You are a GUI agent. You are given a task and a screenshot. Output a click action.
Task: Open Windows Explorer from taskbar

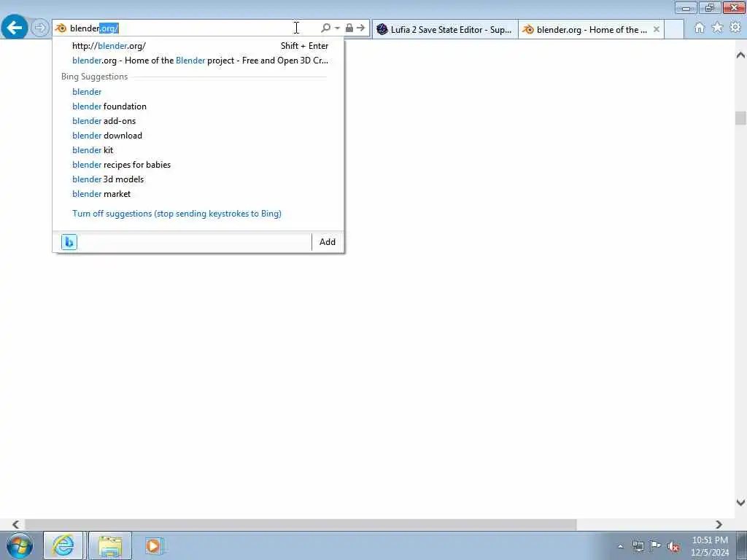point(110,545)
